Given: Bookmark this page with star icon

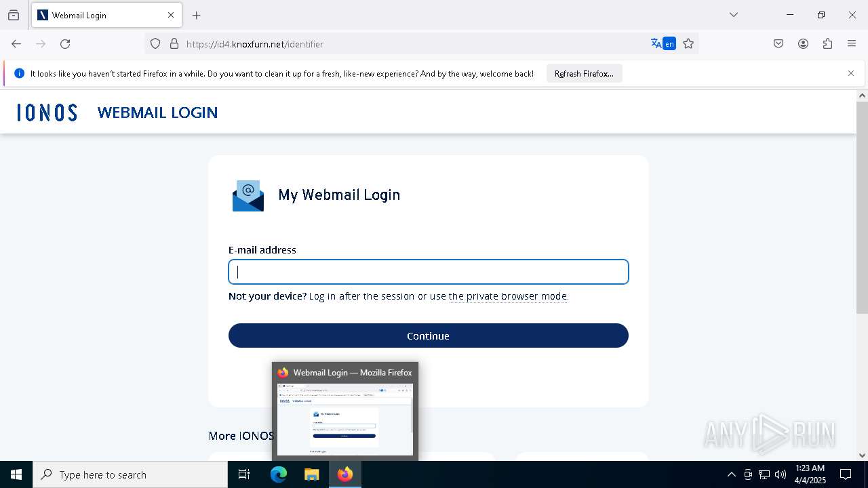Looking at the screenshot, I should [688, 44].
